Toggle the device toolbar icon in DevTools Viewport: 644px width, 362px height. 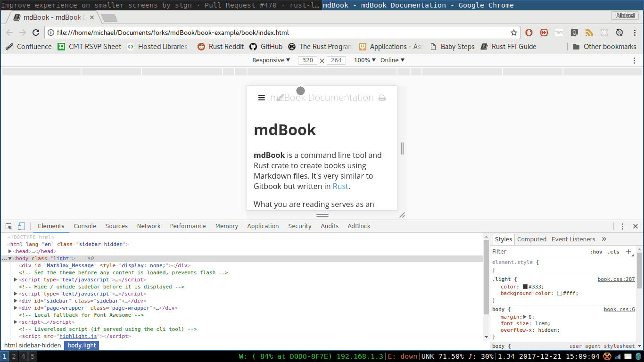click(x=21, y=226)
